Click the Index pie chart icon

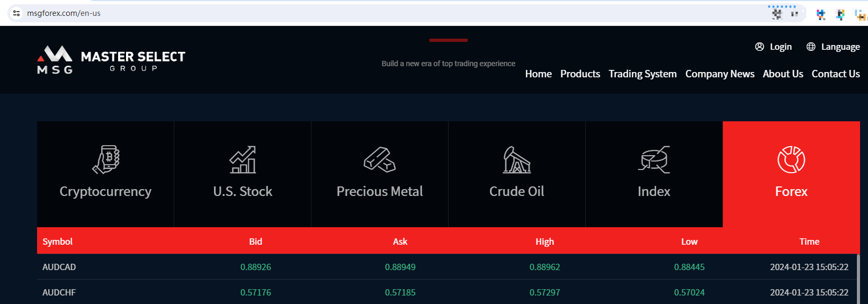click(x=654, y=159)
